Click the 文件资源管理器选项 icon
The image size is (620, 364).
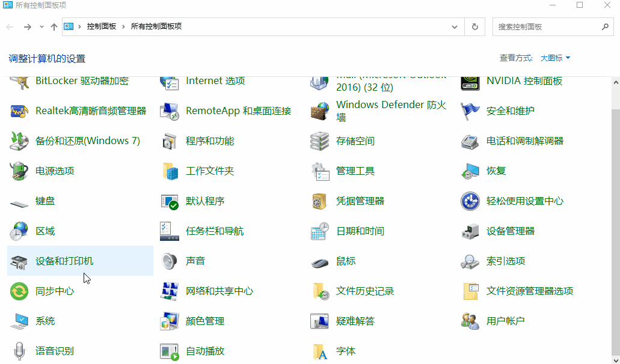point(470,291)
